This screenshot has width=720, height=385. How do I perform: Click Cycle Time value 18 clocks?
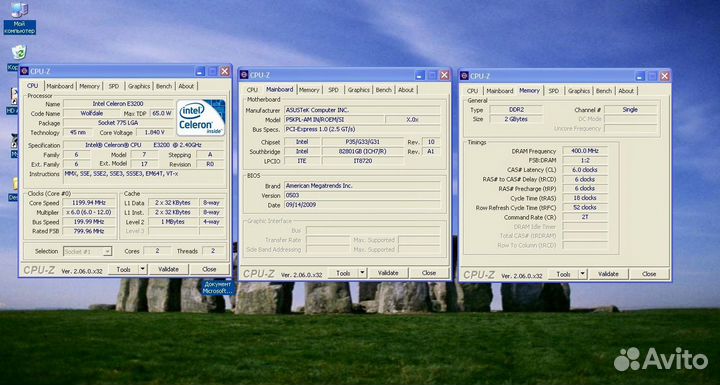tap(585, 198)
